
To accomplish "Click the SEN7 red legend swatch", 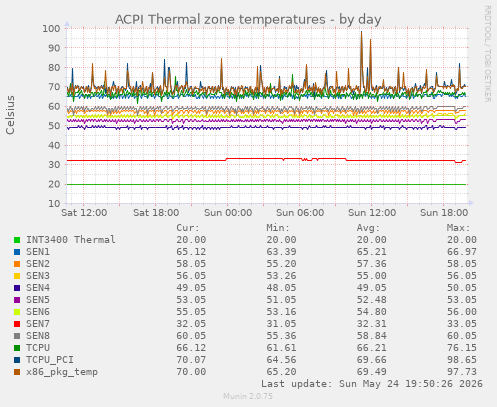I will (17, 324).
